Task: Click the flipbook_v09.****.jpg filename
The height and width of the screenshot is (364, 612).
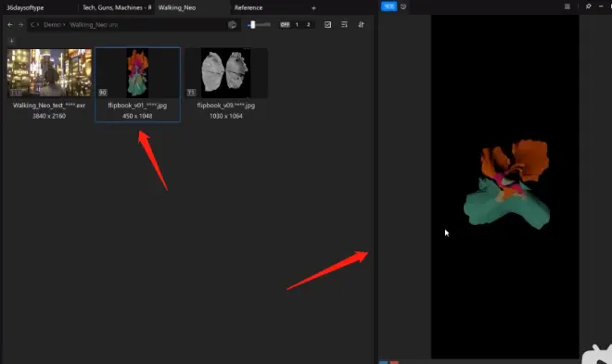Action: click(226, 106)
